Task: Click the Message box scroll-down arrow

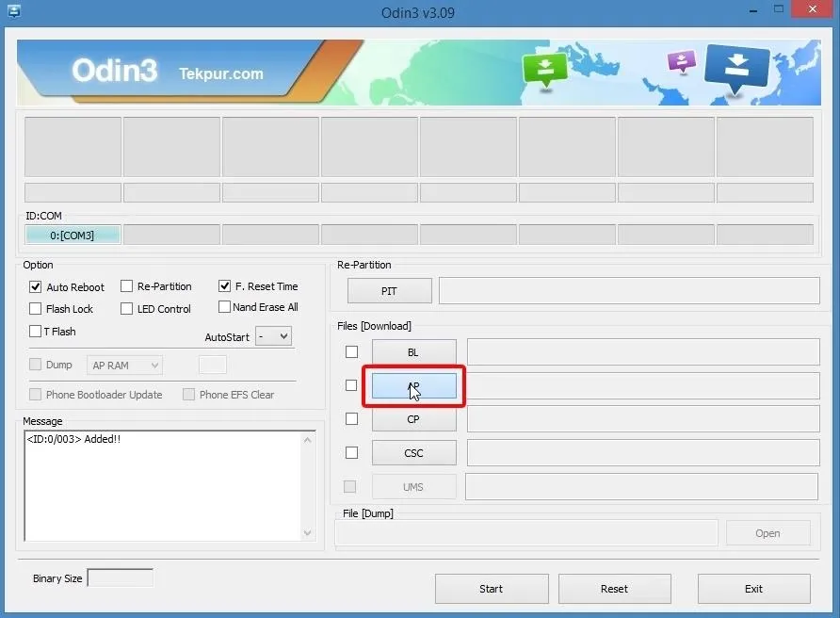Action: [x=308, y=533]
